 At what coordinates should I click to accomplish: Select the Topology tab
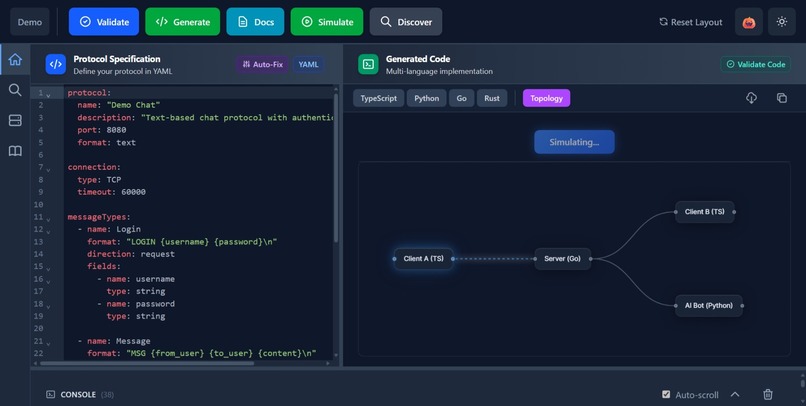coord(546,98)
